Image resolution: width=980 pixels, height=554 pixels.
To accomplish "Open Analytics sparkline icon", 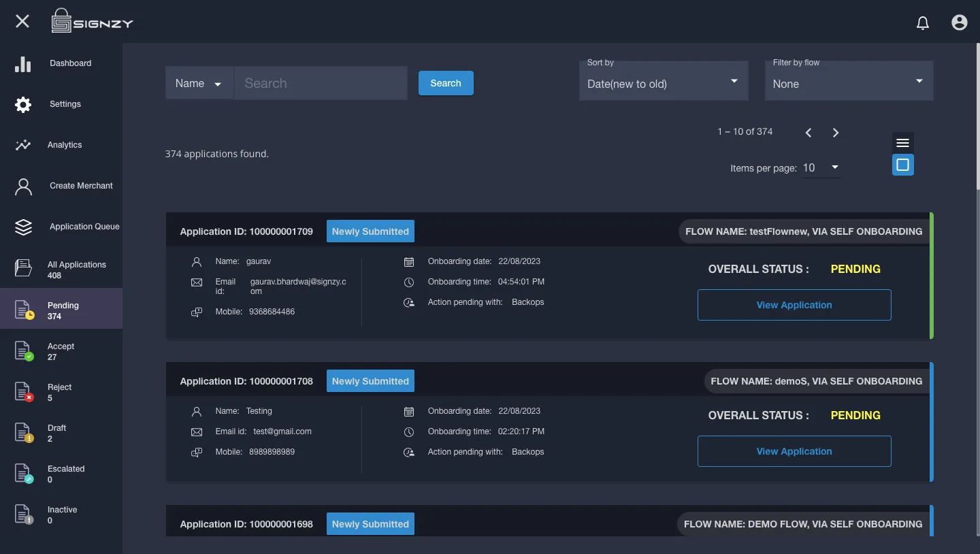I will tap(23, 145).
